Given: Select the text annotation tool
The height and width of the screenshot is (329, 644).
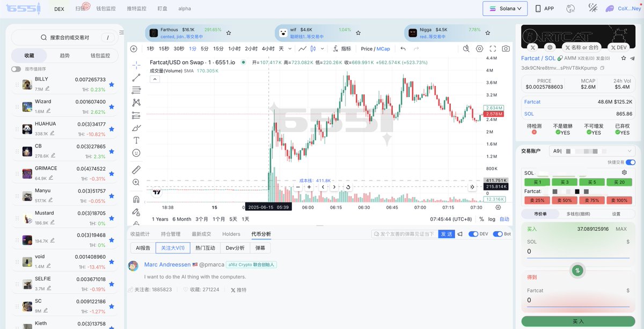Looking at the screenshot, I should pos(136,140).
